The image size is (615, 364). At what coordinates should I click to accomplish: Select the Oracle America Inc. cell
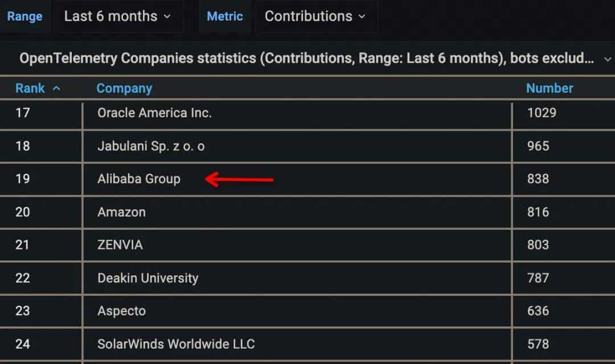coord(154,113)
